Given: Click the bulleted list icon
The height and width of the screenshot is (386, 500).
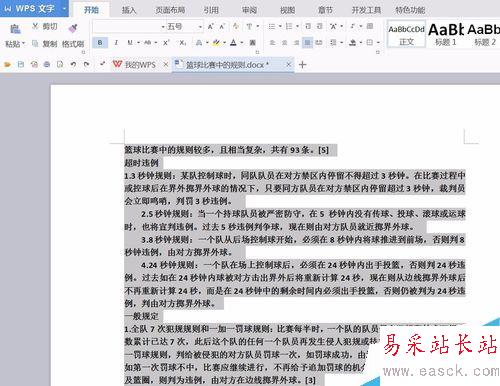Looking at the screenshot, I should [272, 26].
